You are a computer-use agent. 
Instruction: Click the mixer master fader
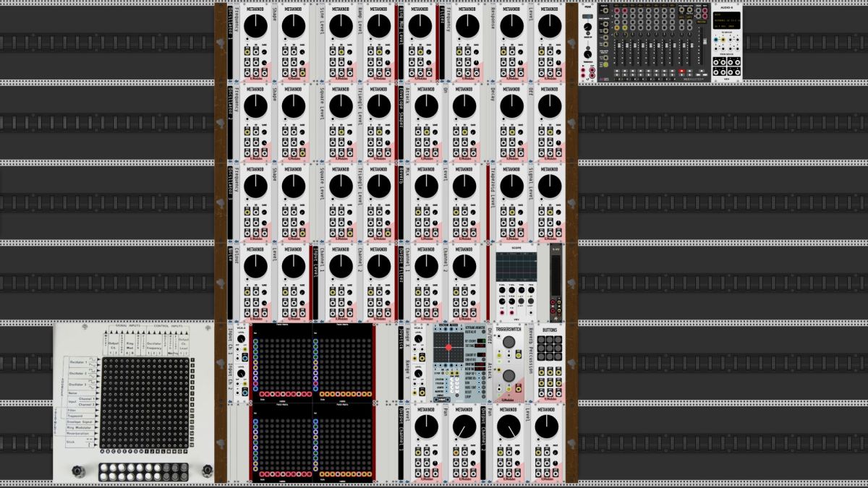pos(705,41)
